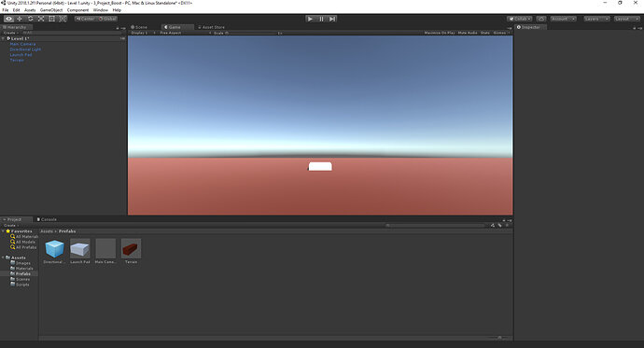Select the All Models favorite search
The width and height of the screenshot is (644, 348).
click(x=23, y=243)
